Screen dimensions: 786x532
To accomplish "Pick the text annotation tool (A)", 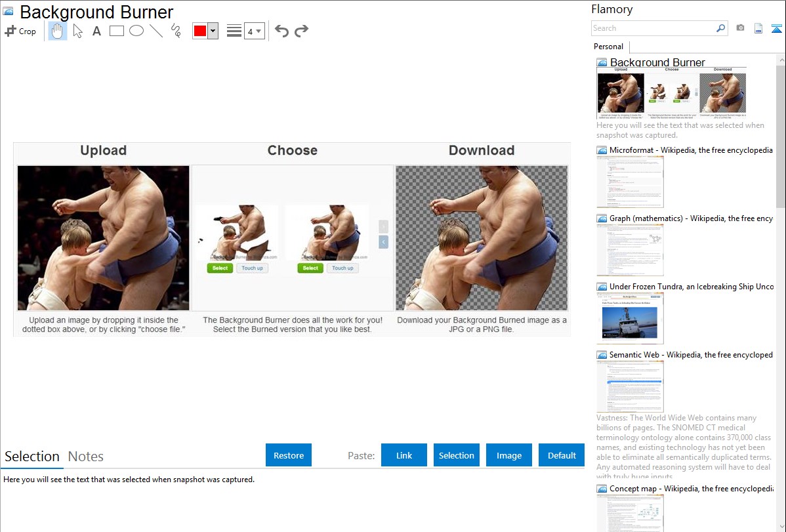I will (x=96, y=31).
